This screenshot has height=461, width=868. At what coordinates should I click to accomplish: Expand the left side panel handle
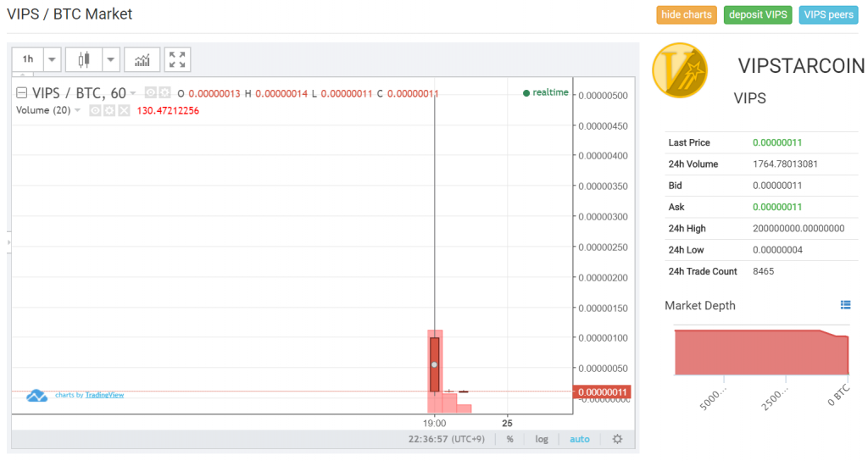click(8, 242)
